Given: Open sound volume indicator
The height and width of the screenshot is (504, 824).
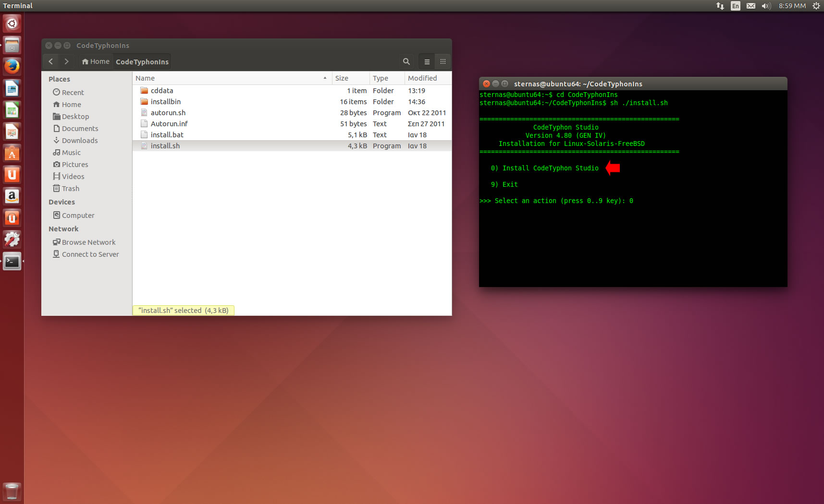Looking at the screenshot, I should click(766, 6).
